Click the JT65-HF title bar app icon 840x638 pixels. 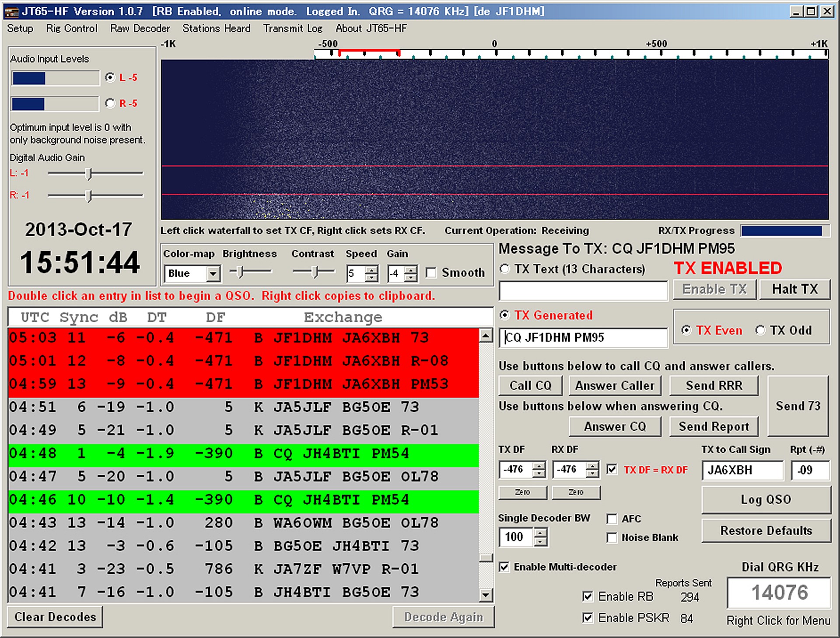[x=11, y=11]
